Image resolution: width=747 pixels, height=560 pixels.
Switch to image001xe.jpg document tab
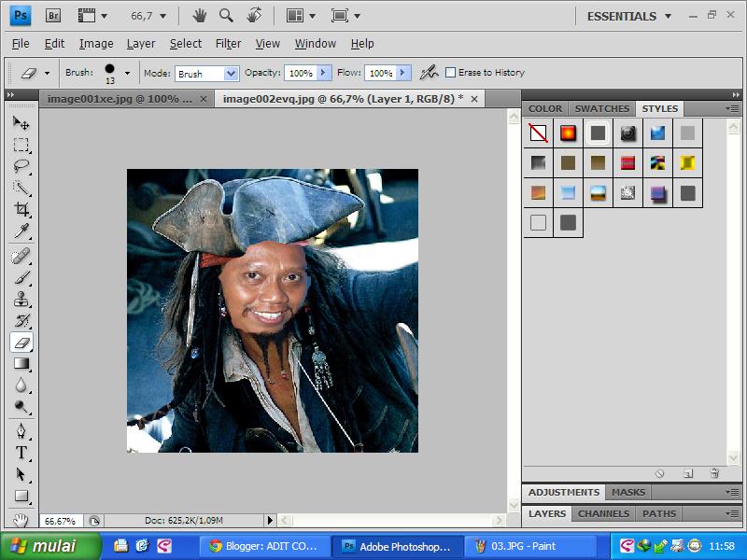click(x=120, y=99)
